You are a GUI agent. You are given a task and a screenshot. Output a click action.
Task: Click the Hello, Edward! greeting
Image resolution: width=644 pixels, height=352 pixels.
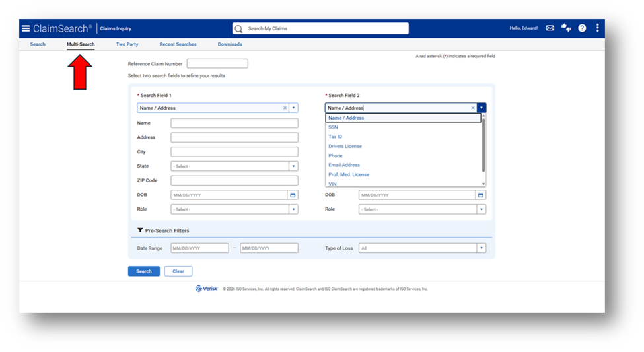pyautogui.click(x=524, y=28)
